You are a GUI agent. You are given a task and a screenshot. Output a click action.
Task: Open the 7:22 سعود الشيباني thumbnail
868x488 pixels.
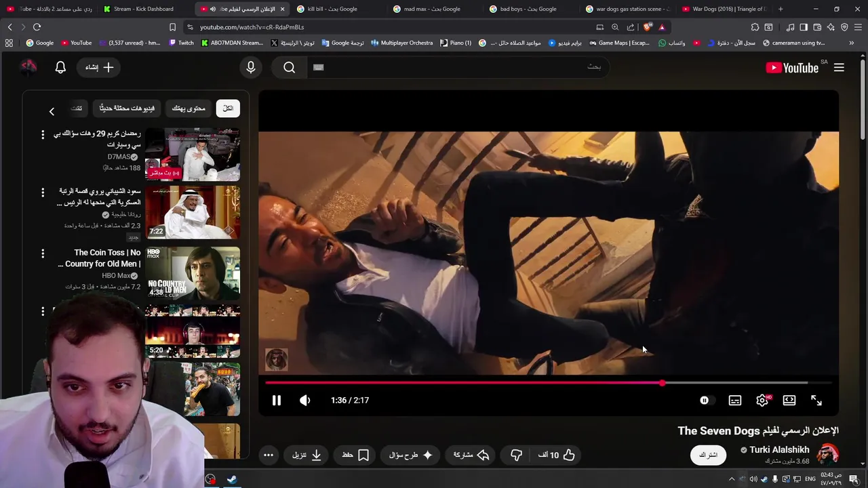point(192,212)
